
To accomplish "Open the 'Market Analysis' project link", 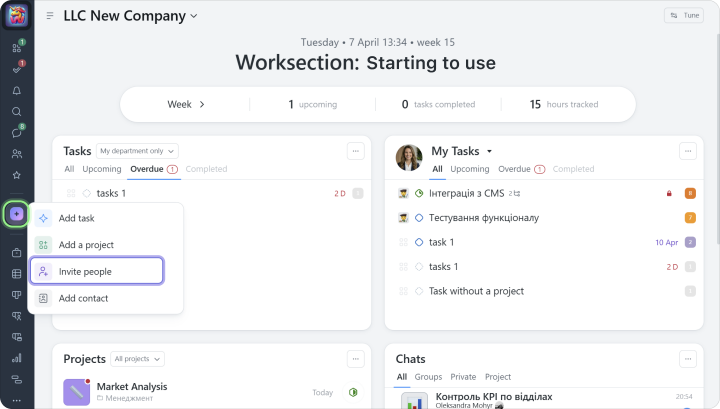I will (132, 386).
